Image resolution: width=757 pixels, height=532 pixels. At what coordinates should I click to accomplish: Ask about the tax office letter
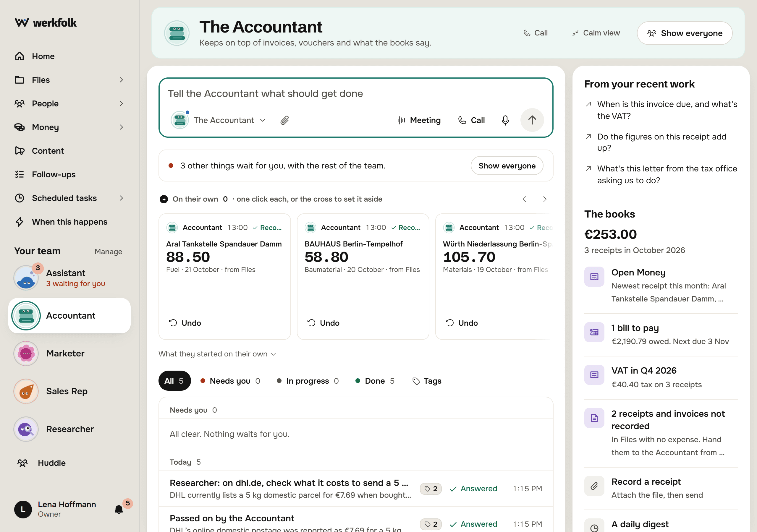coord(661,175)
